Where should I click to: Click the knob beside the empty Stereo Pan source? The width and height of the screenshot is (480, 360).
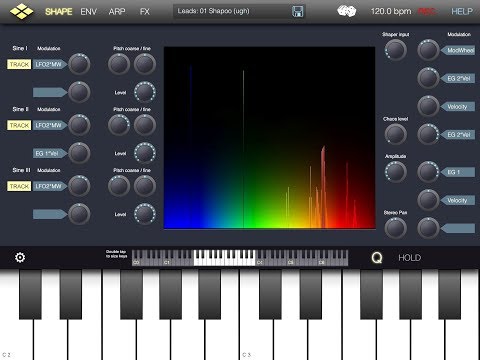[428, 228]
